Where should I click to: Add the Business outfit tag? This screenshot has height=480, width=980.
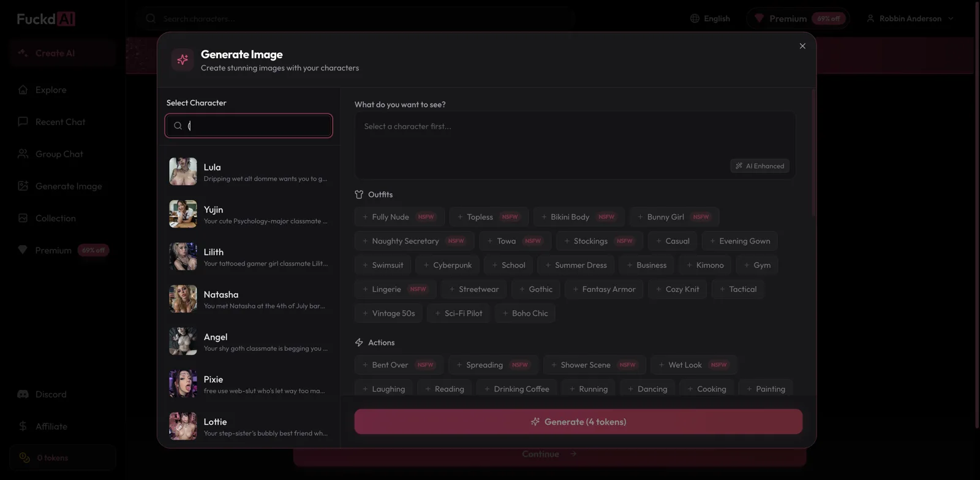(x=646, y=265)
